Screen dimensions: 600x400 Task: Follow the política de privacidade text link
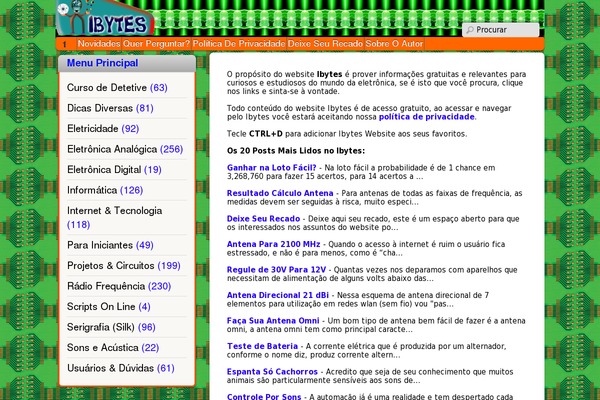[x=427, y=117]
